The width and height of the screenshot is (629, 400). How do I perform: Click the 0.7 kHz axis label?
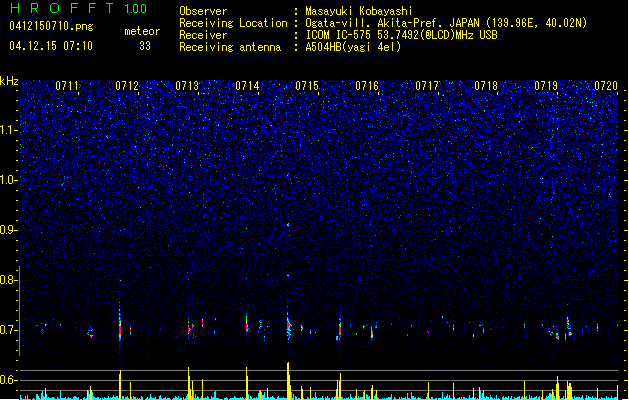[x=9, y=330]
